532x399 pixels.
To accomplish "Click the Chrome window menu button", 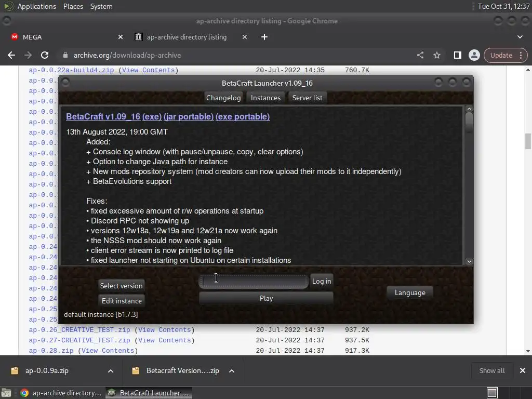I will point(6,21).
